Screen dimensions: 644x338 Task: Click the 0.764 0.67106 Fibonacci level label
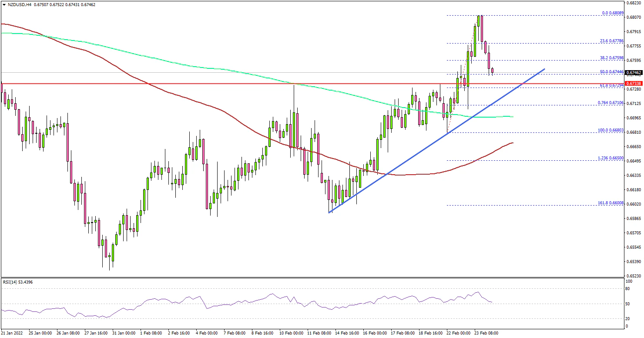(610, 102)
